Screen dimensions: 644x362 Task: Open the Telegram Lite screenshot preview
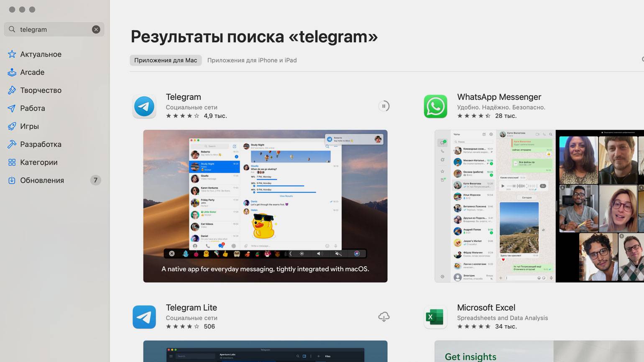[x=265, y=351]
